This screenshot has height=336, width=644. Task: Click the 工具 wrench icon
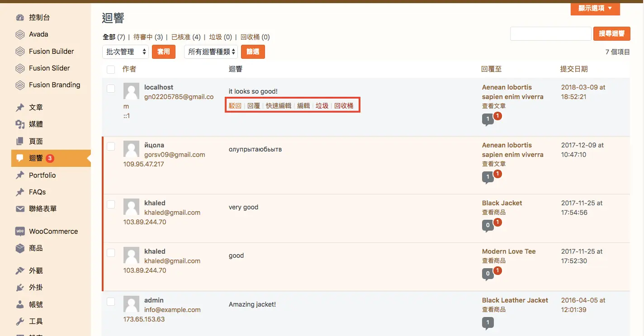20,322
